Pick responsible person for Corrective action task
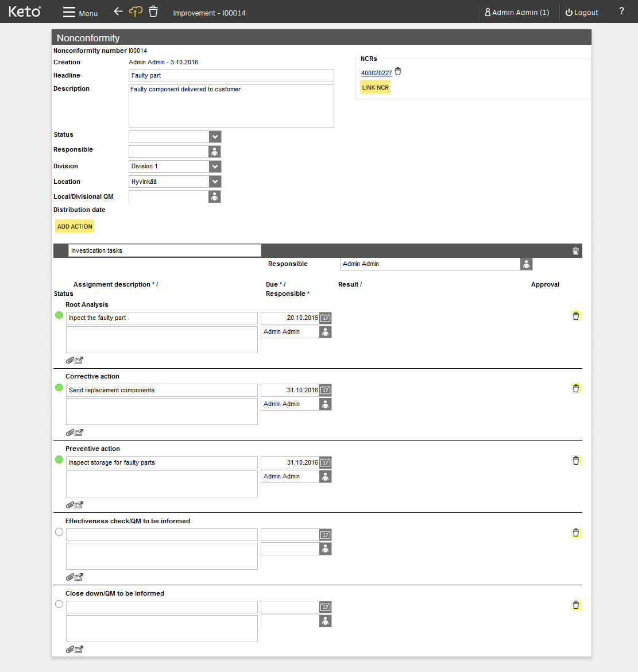Image resolution: width=638 pixels, height=672 pixels. pos(326,404)
